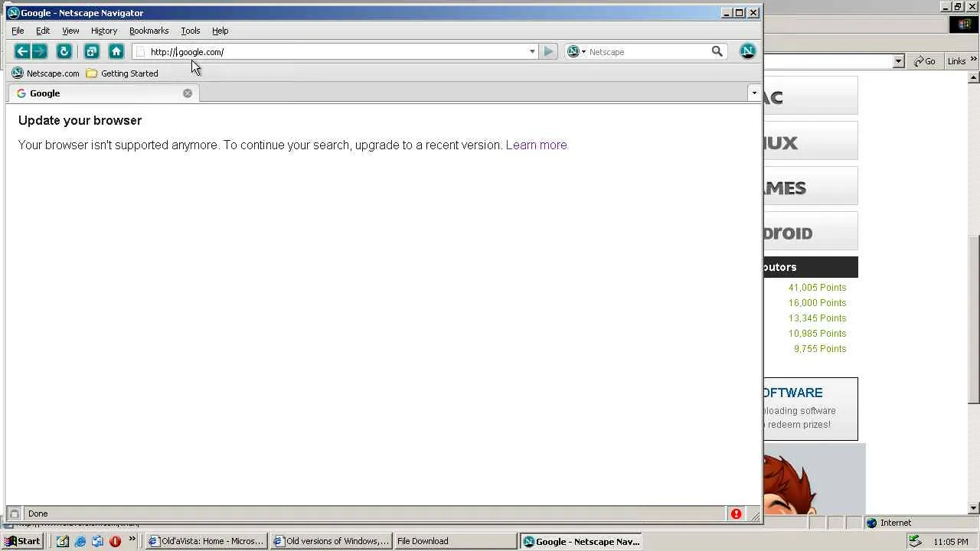Open the Internet Explorer address dropdown arrow
980x551 pixels.
pos(899,61)
